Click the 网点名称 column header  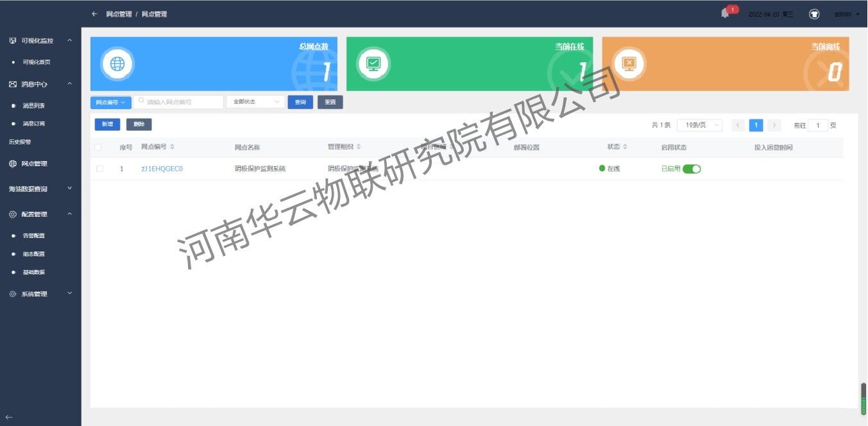pyautogui.click(x=248, y=148)
